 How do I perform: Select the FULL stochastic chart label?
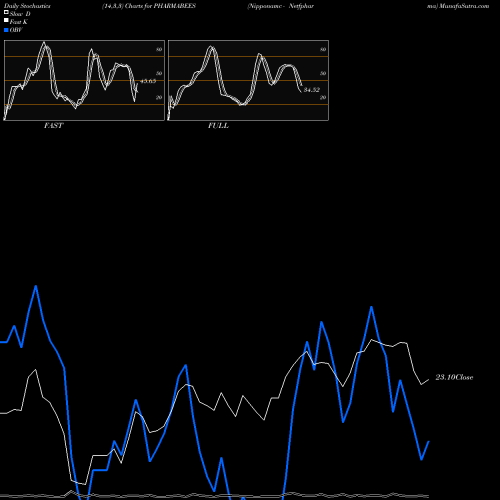click(218, 126)
